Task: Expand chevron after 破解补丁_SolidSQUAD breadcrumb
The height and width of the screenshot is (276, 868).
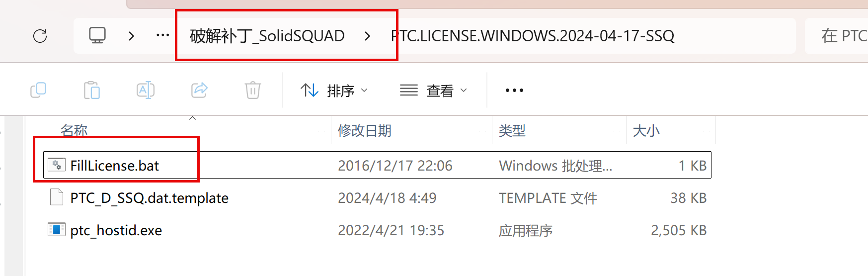Action: 367,36
